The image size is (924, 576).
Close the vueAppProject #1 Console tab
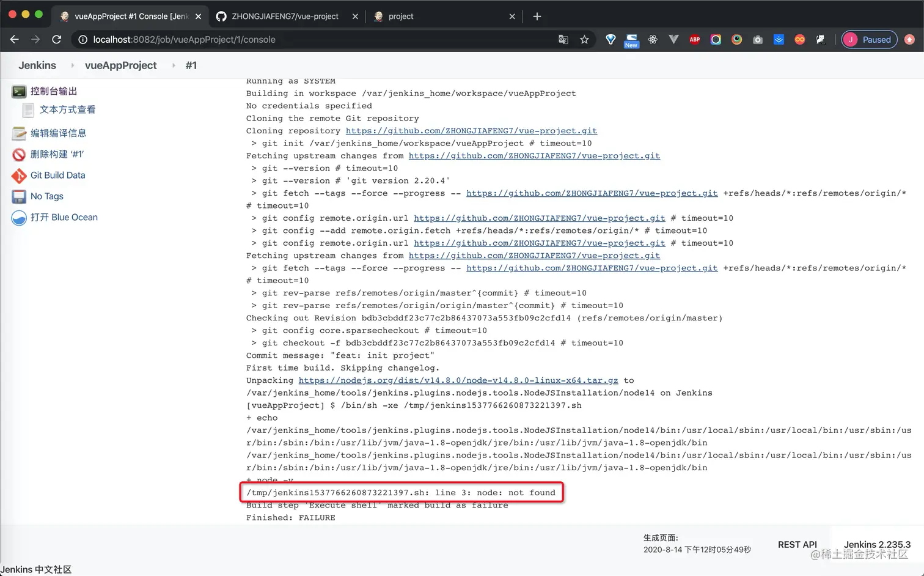coord(198,17)
